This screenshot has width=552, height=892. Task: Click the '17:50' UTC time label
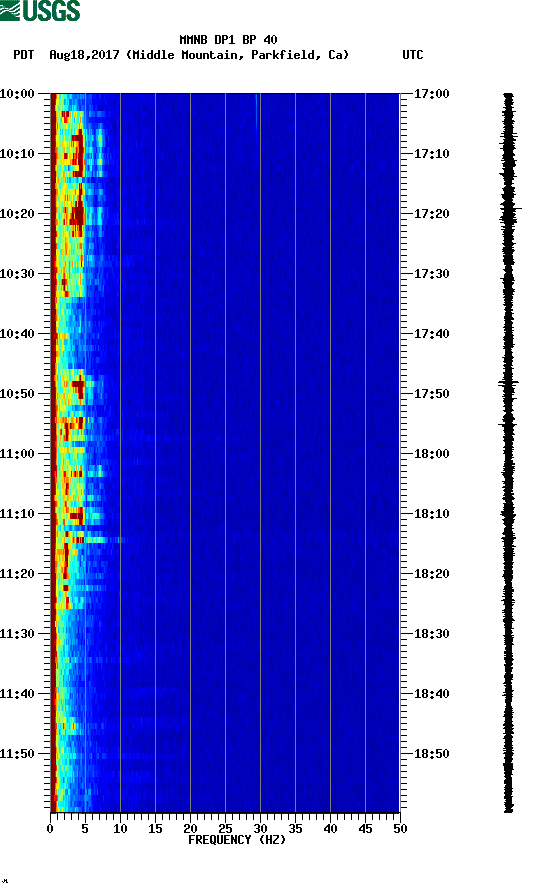coord(431,394)
